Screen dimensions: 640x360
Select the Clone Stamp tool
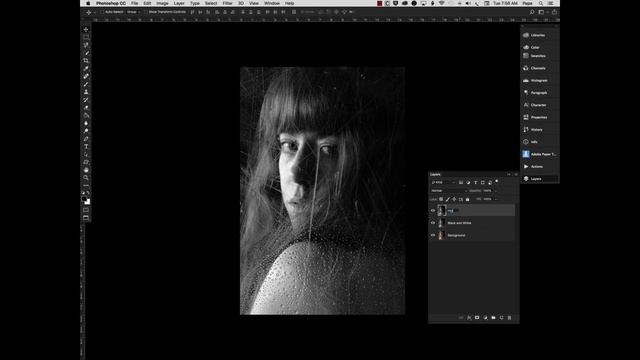[x=86, y=92]
